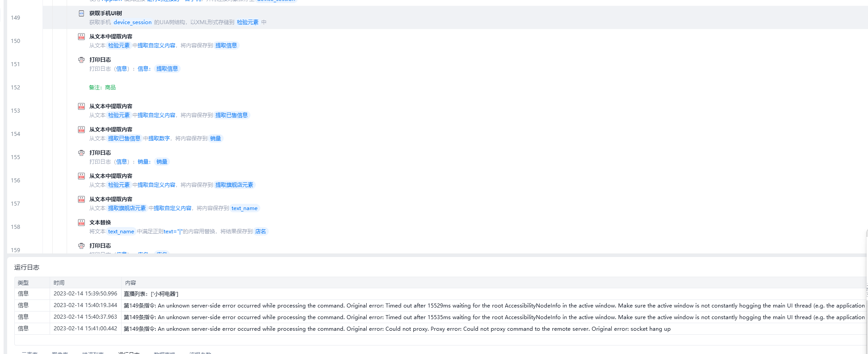Click the extract-content icon on line 154

(x=81, y=130)
